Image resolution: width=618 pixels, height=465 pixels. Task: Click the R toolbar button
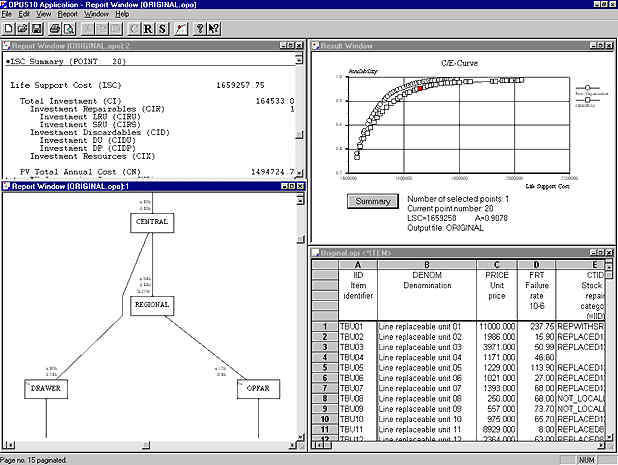(x=146, y=28)
